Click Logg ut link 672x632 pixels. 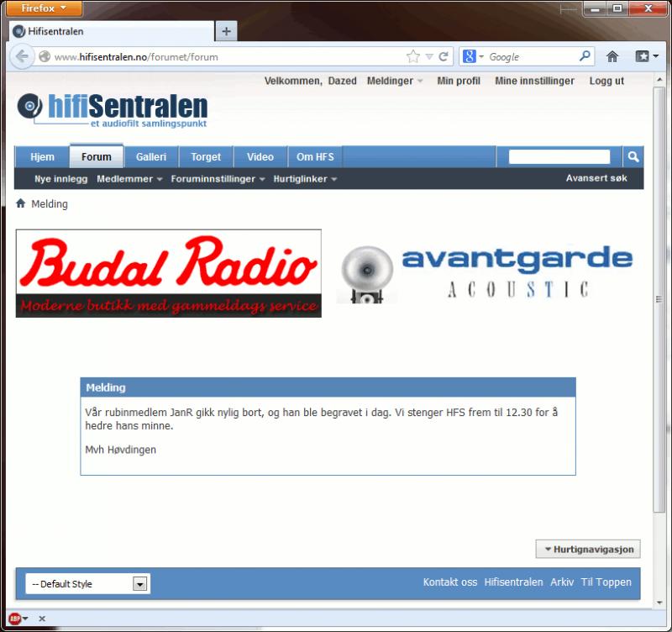(x=606, y=81)
